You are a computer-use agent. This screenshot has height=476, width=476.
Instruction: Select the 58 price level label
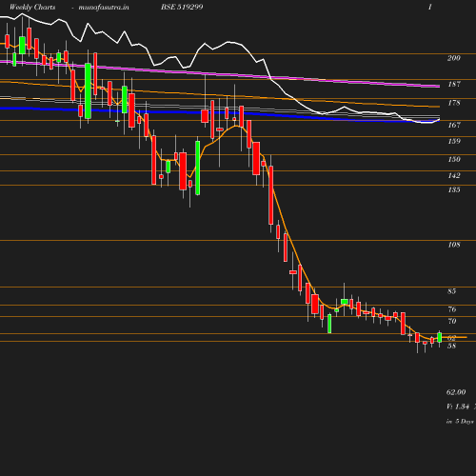[x=451, y=347]
